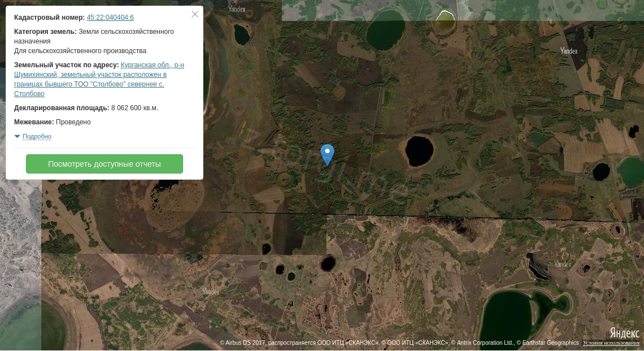Select the large black lake beside the marker
The image size is (644, 351).
click(419, 151)
